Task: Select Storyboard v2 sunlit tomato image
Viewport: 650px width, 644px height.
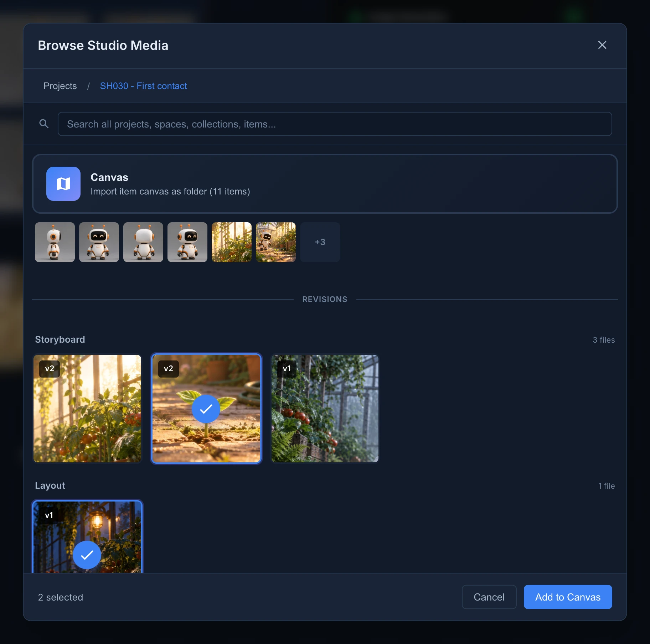Action: 87,409
